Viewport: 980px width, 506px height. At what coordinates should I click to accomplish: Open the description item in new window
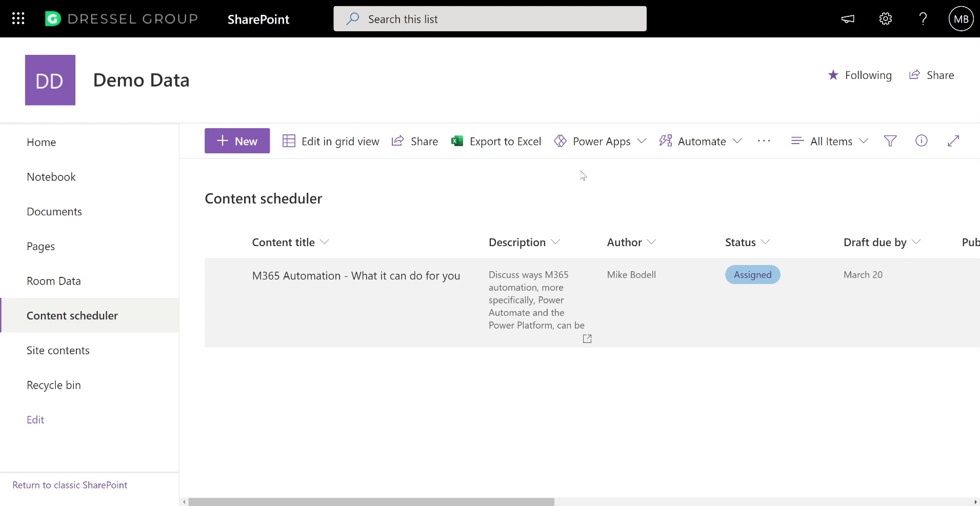tap(587, 338)
